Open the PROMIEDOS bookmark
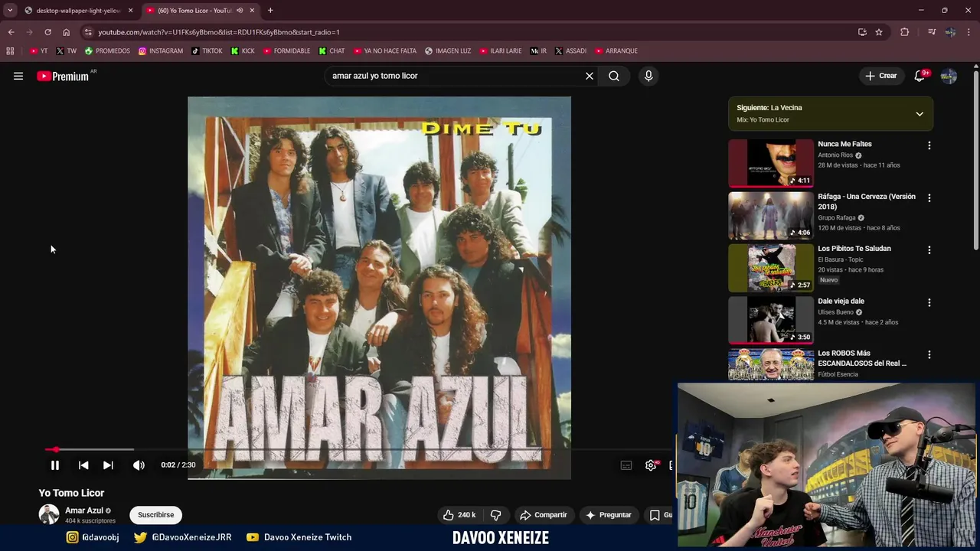The width and height of the screenshot is (980, 551). tap(107, 51)
